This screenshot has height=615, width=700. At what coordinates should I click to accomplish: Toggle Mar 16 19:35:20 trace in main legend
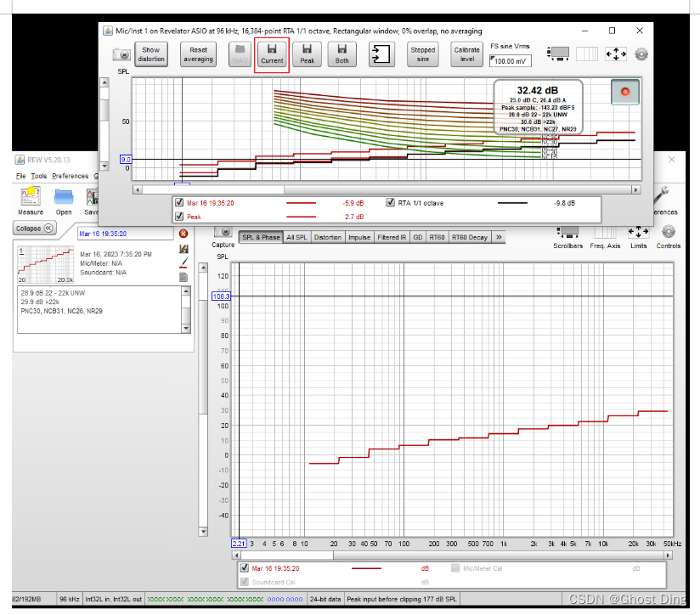tap(244, 567)
